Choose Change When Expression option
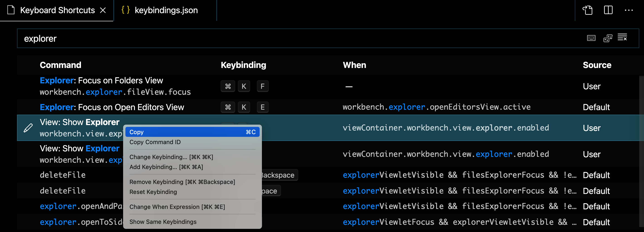This screenshot has width=644, height=232. pos(177,207)
